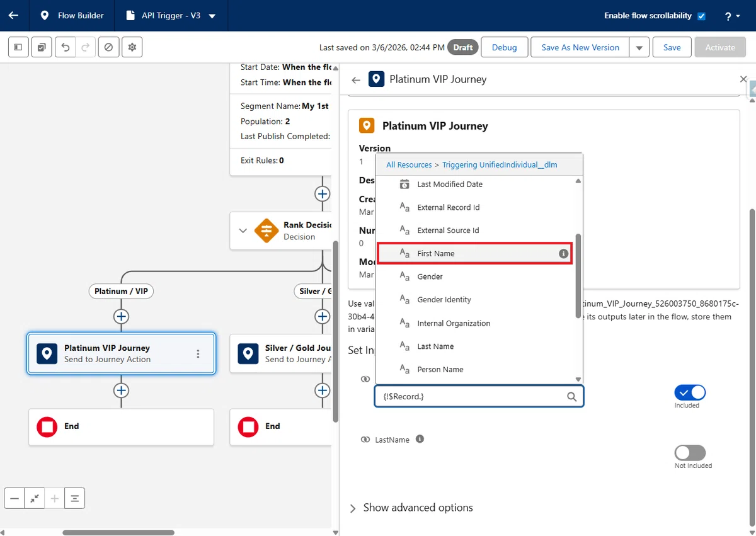Add element under Silver branch
This screenshot has height=536, width=756.
[323, 316]
